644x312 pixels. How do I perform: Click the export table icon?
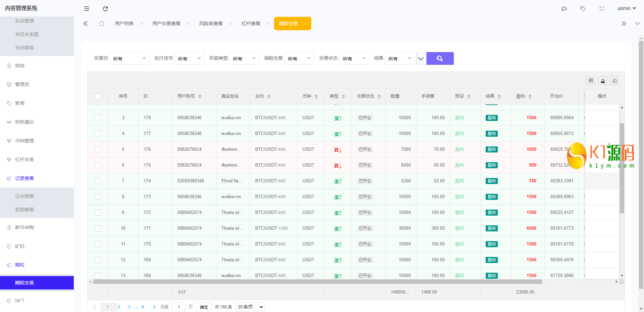pos(603,81)
